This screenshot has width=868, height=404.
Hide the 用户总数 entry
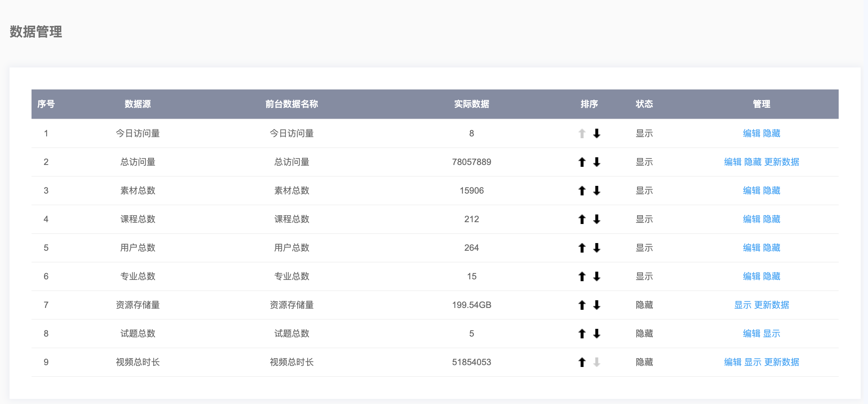(772, 248)
